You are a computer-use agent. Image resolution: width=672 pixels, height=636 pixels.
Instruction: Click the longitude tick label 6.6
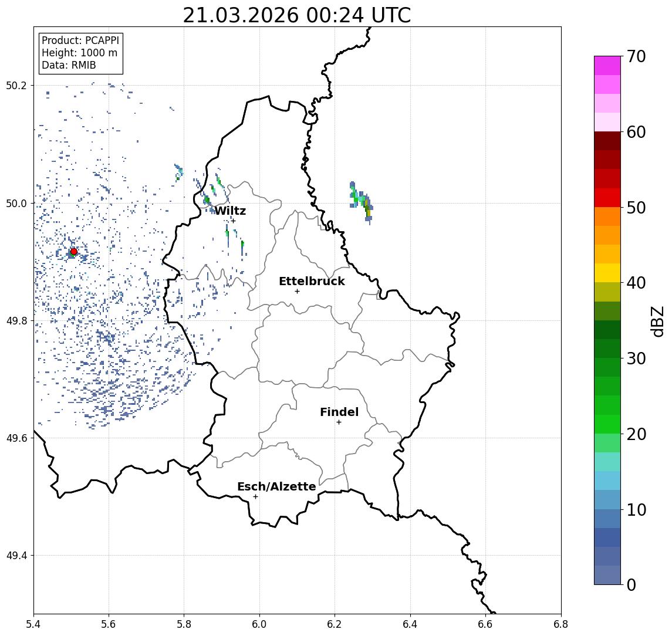pyautogui.click(x=486, y=624)
